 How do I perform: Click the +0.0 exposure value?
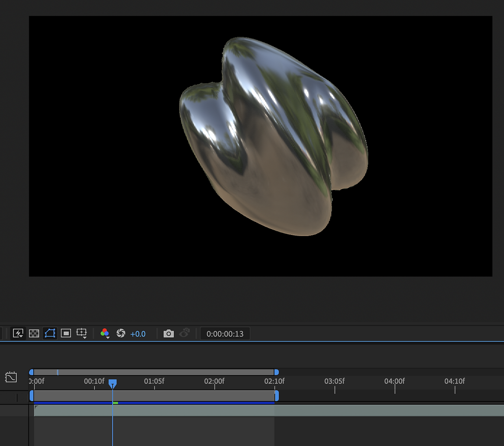[138, 334]
